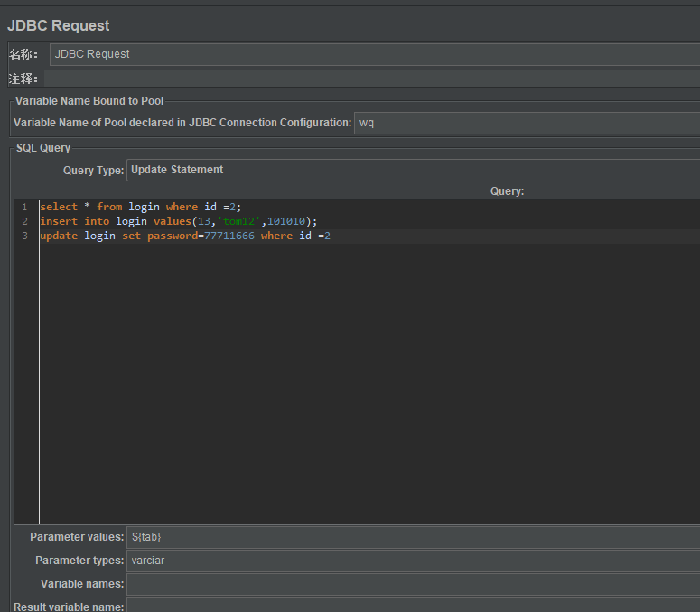Click the pool variable name field containing wq
Image resolution: width=700 pixels, height=612 pixels.
[x=527, y=123]
